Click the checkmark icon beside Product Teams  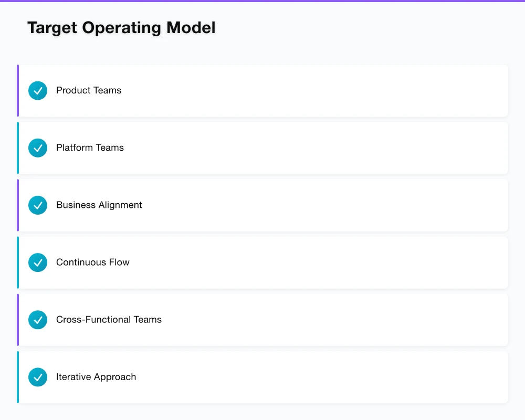37,90
